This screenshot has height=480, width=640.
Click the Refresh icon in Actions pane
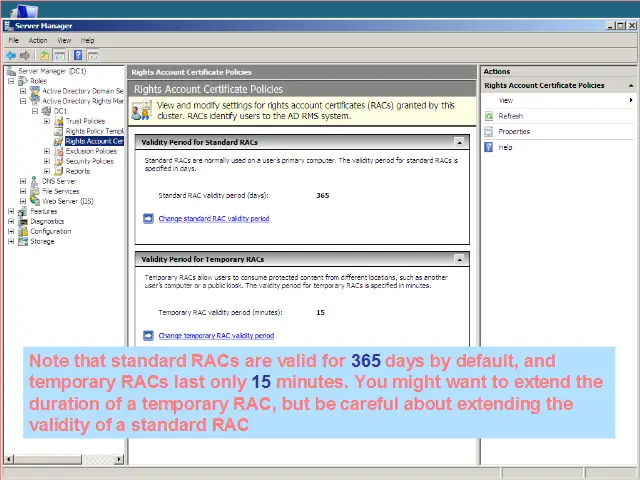pyautogui.click(x=489, y=116)
